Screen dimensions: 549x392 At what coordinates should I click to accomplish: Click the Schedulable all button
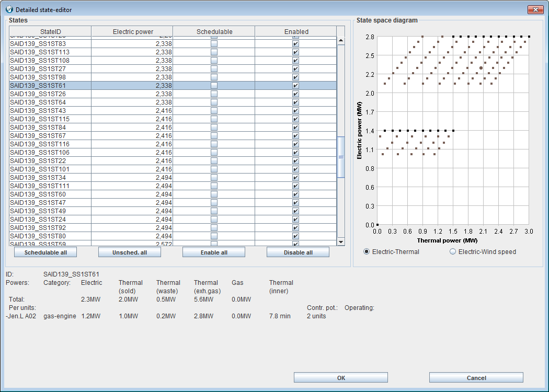pyautogui.click(x=45, y=252)
